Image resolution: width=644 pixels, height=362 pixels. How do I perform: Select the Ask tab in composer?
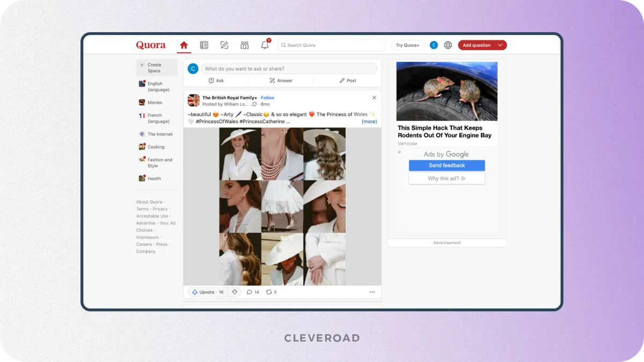(216, 80)
